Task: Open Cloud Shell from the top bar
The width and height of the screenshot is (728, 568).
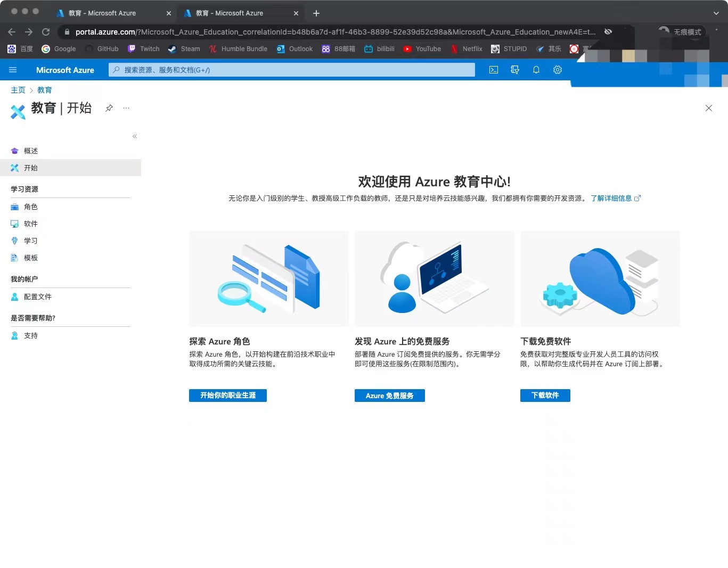Action: coord(494,70)
